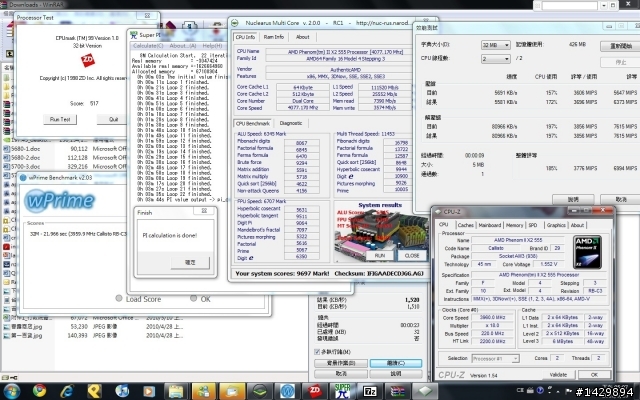
Task: Open dropdown arrow beside top-right search box
Action: [x=604, y=5]
